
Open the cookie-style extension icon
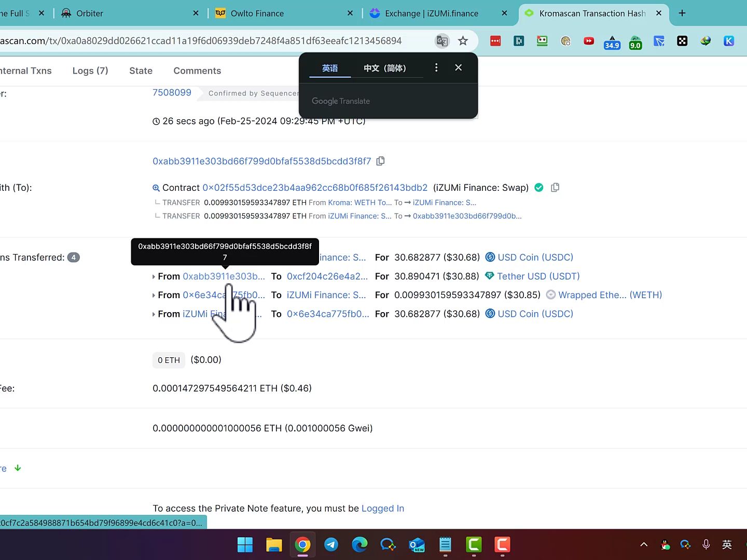[x=565, y=41]
